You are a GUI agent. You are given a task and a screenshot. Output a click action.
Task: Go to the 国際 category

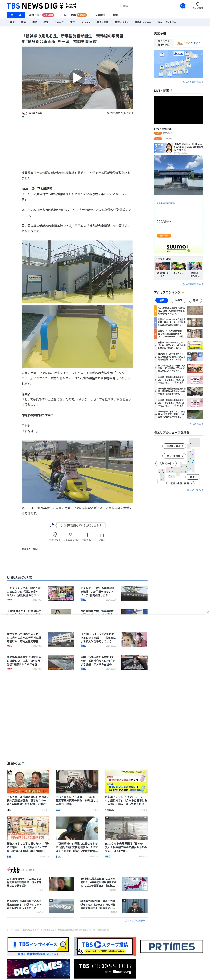(x=35, y=22)
